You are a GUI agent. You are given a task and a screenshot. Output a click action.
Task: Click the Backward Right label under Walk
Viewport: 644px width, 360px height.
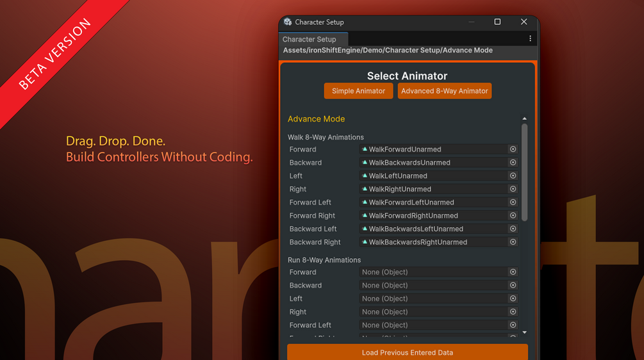click(315, 242)
